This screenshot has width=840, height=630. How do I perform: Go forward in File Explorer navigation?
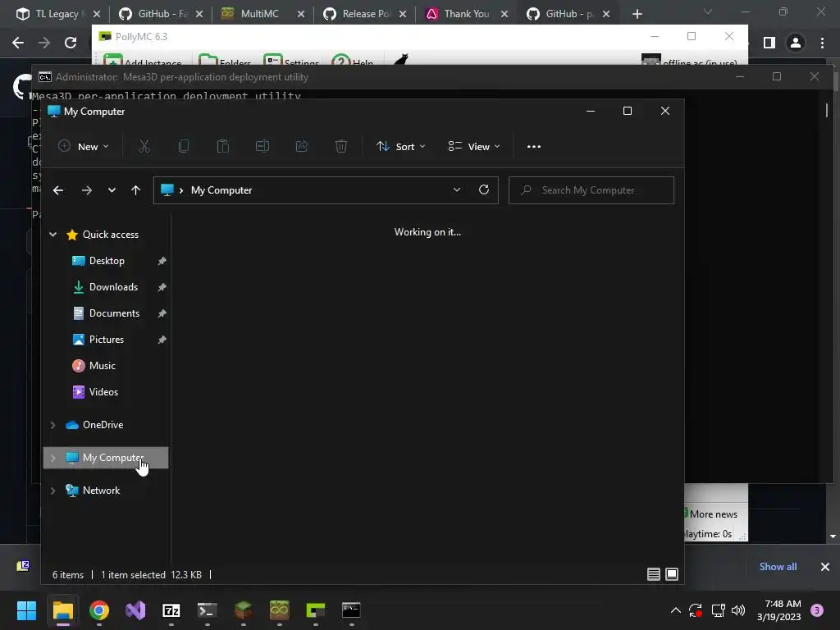(x=87, y=190)
